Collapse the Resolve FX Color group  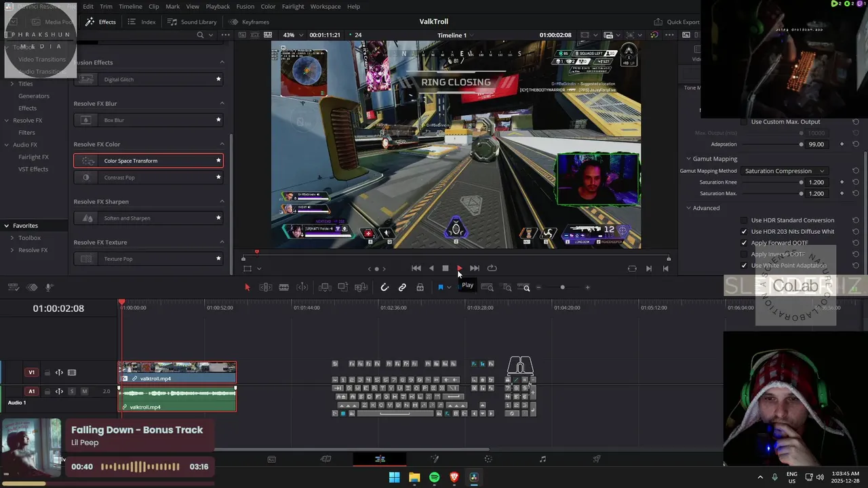point(222,144)
